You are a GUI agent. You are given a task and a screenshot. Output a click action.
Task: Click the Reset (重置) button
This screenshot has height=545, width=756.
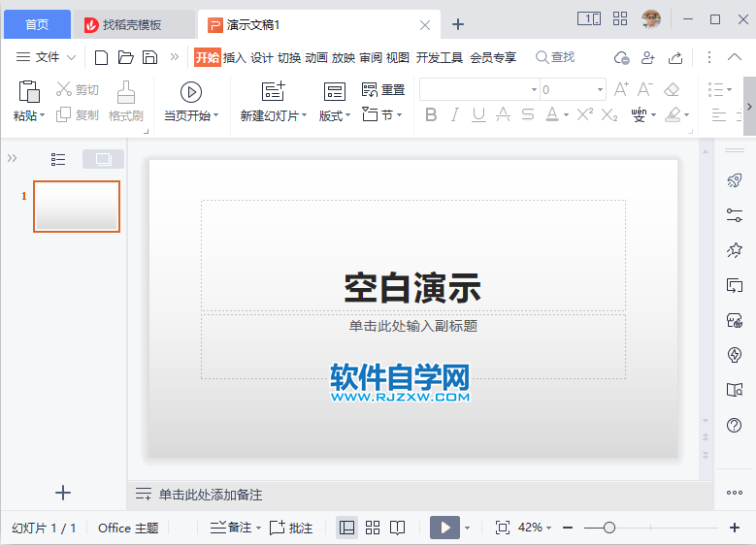(383, 89)
